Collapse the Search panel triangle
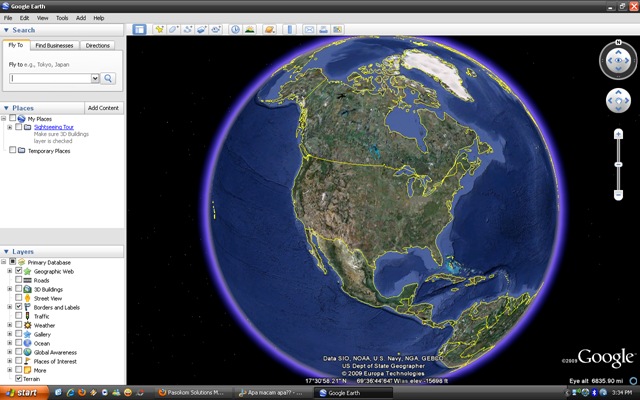This screenshot has height=400, width=640. point(6,30)
